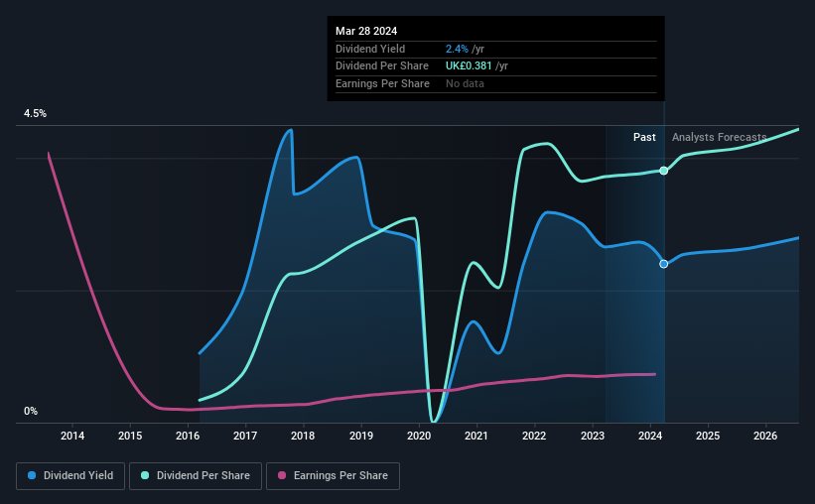This screenshot has width=815, height=504.
Task: Click the Dividend Per Share marker dot at Mar 2024
Action: pyautogui.click(x=664, y=171)
